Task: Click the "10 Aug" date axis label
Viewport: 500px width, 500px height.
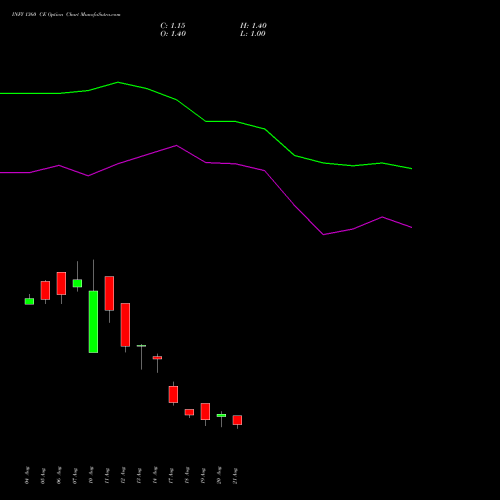Action: tap(91, 475)
